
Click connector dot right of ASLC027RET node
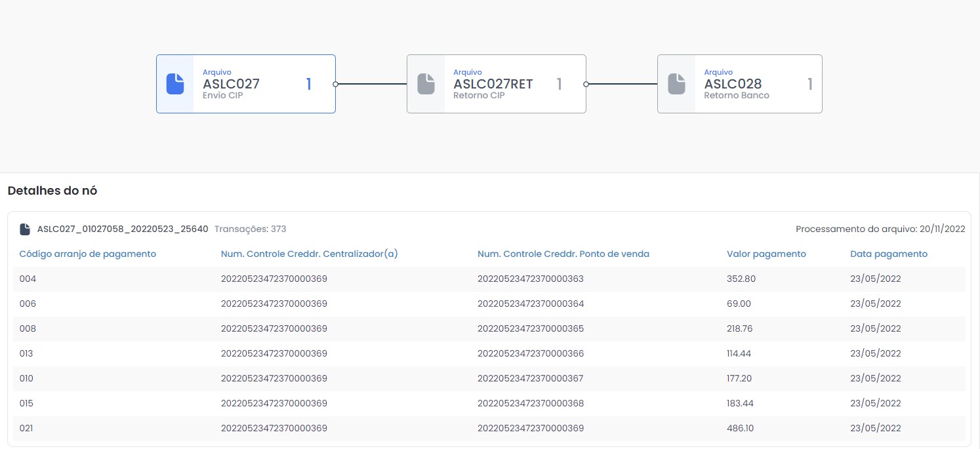pos(586,84)
